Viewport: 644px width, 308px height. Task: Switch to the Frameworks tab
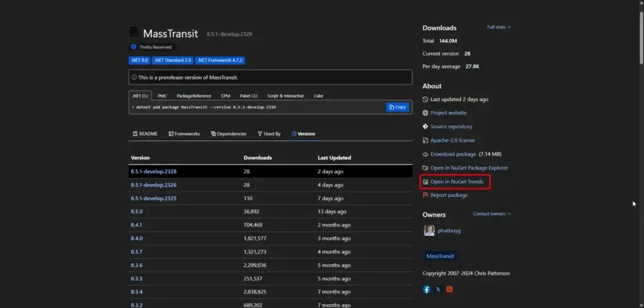(184, 134)
